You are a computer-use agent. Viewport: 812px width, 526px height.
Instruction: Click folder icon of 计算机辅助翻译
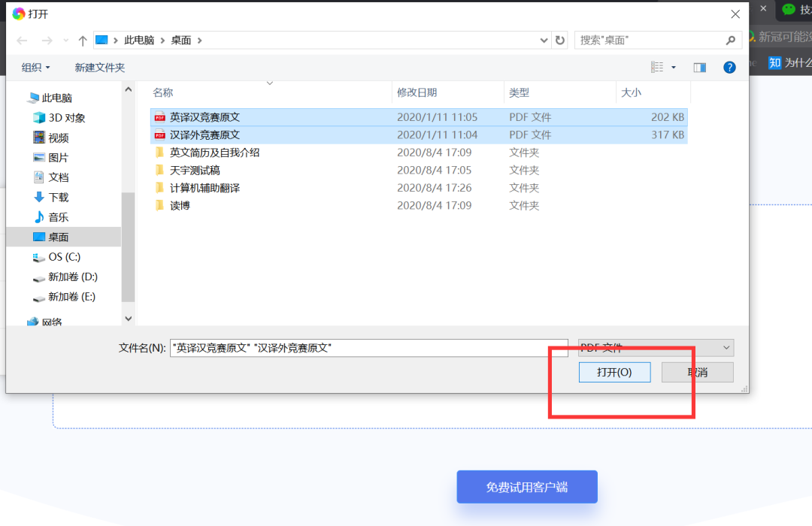(x=159, y=187)
